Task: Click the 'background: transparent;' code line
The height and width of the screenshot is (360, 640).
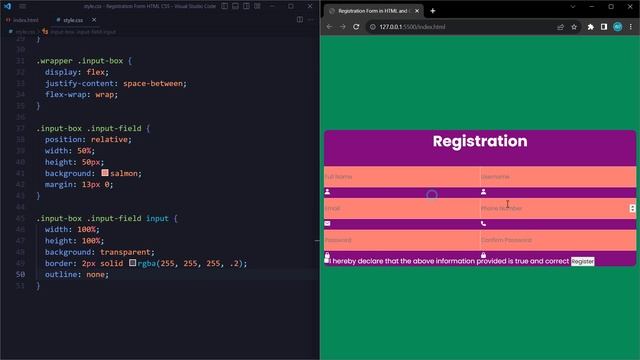Action: (100, 252)
